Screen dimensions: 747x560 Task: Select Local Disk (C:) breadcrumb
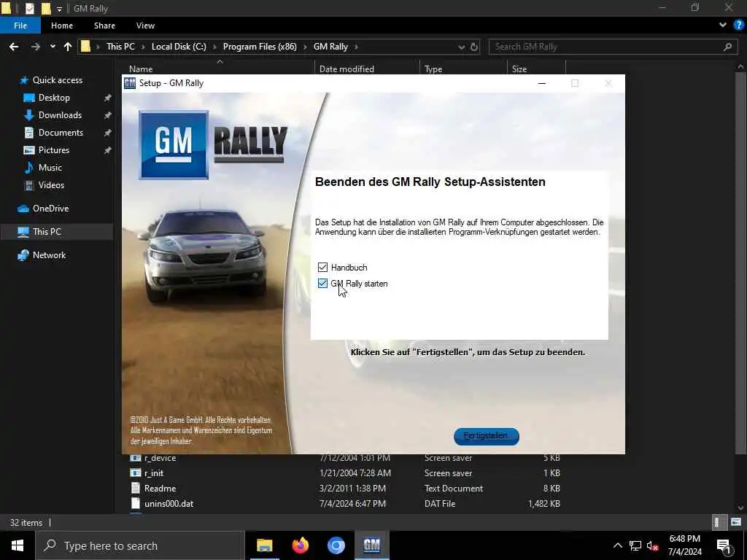[179, 47]
